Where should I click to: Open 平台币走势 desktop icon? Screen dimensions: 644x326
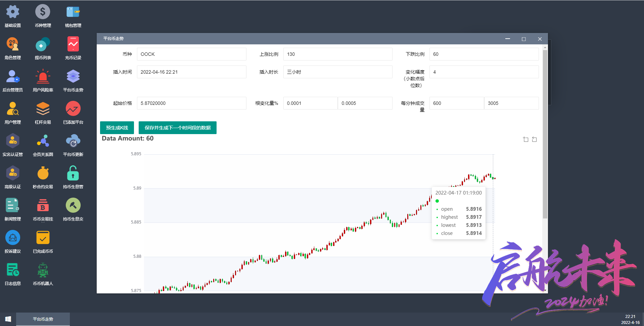[x=73, y=77]
